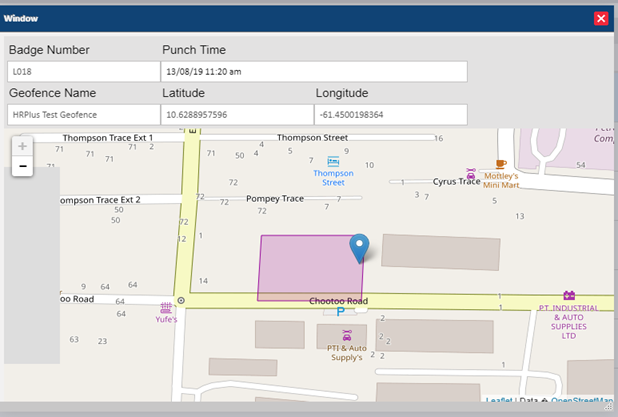
Task: Click PT Industrial & Auto Supplies icon
Action: 569,295
